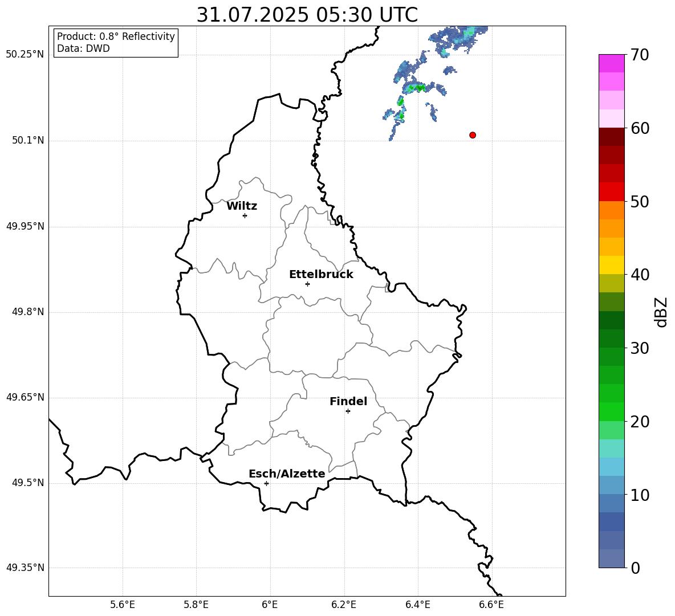Click the Findel station cross marker
Viewport: 675px width, 616px height.
(x=348, y=411)
